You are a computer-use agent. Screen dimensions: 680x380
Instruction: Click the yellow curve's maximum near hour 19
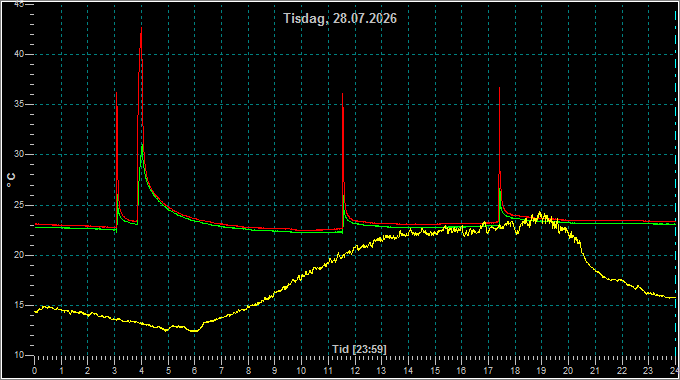point(539,213)
